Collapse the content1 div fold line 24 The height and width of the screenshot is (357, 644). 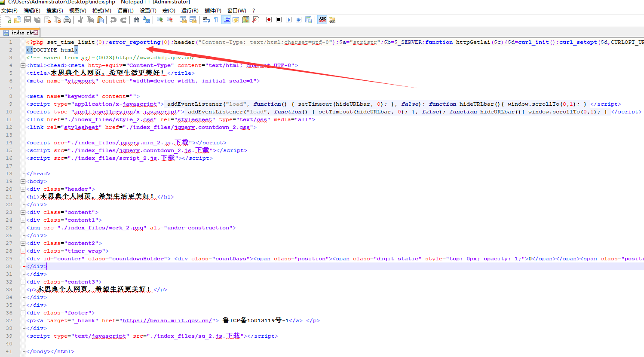click(x=23, y=220)
